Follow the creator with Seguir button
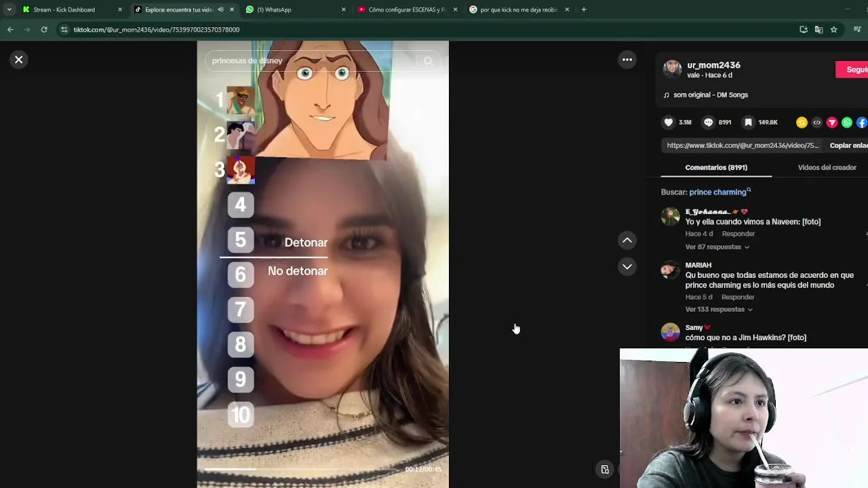This screenshot has height=488, width=868. point(853,69)
